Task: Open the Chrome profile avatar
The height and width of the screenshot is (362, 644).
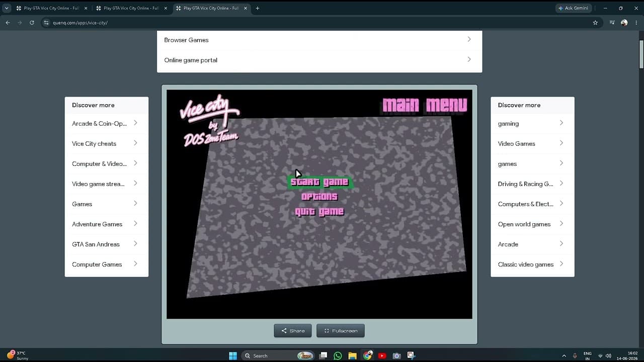Action: 624,23
